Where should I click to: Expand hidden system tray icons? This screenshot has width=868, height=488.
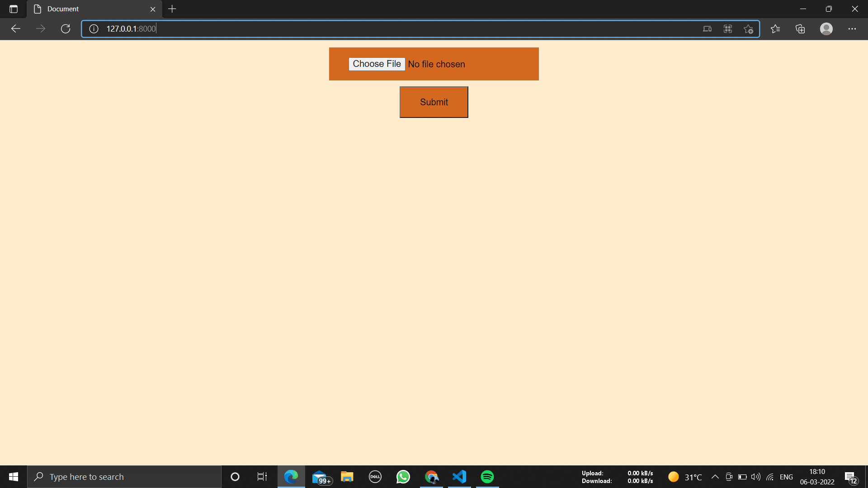coord(715,477)
